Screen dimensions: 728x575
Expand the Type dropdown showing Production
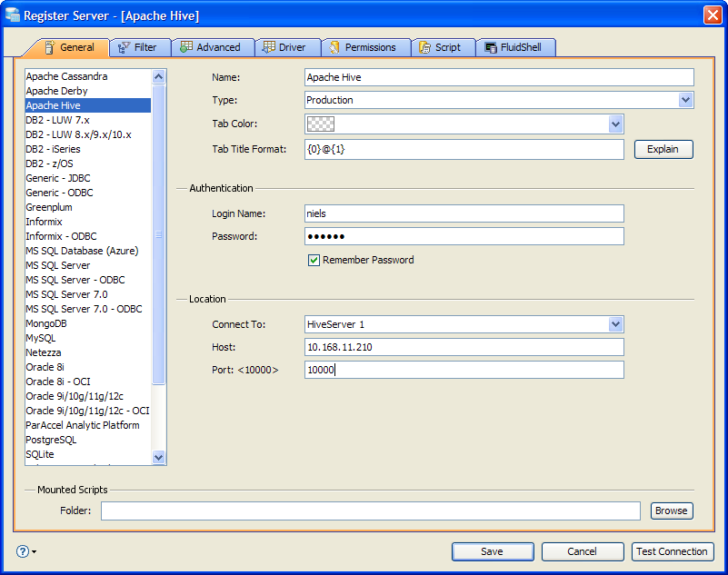pos(686,100)
